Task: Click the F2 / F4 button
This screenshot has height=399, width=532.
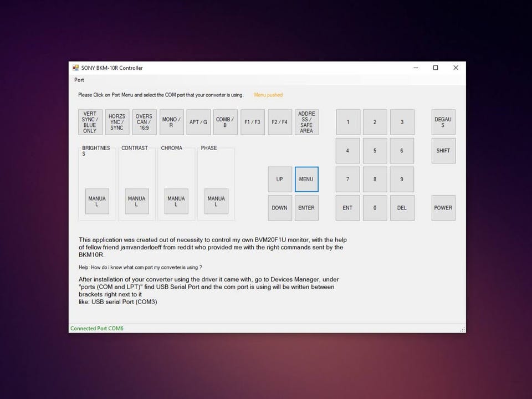Action: [279, 122]
